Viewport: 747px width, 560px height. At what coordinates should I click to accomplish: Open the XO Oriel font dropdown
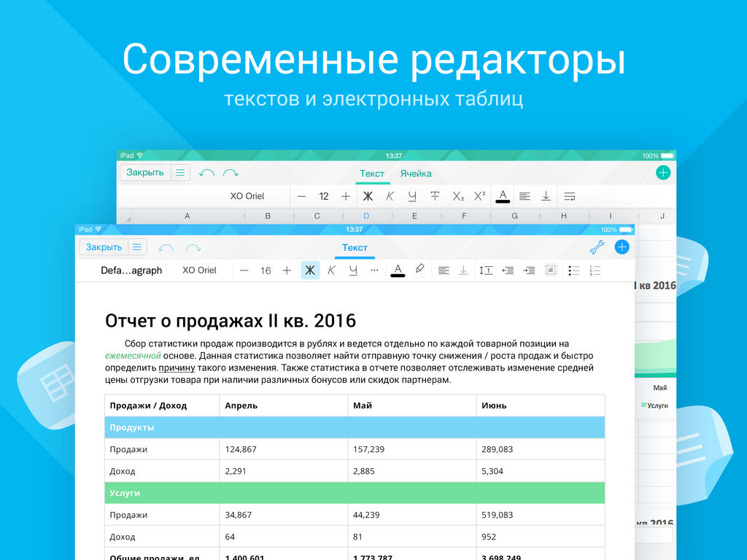pos(199,270)
